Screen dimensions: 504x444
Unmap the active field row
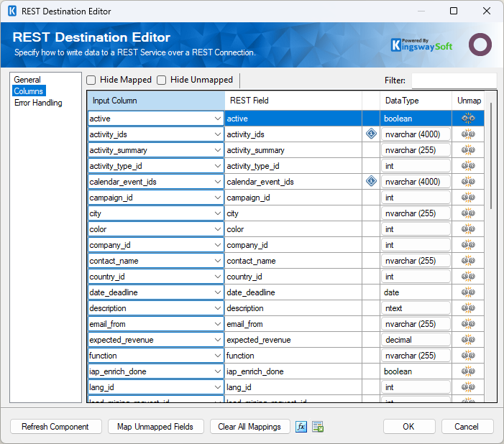(468, 119)
